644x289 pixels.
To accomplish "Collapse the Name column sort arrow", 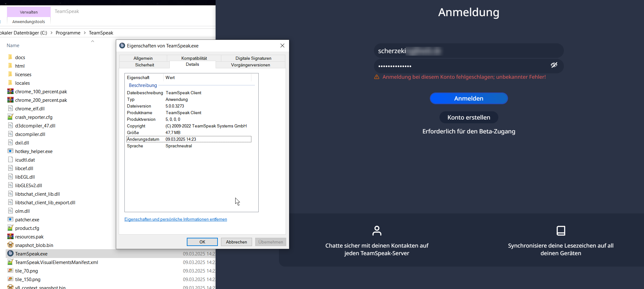I will (x=92, y=41).
